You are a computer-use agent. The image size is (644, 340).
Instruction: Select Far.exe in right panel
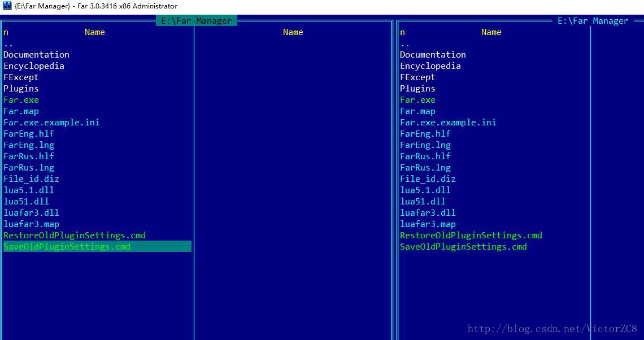click(x=417, y=100)
